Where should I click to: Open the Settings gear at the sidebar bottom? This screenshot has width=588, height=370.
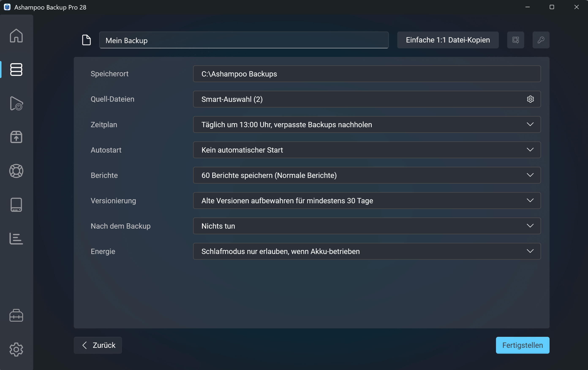click(16, 349)
